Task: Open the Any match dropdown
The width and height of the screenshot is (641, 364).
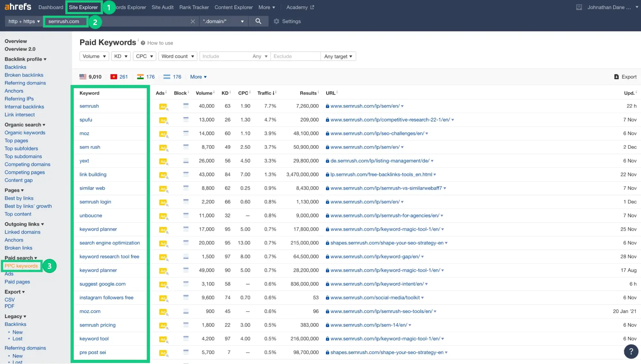Action: [260, 56]
